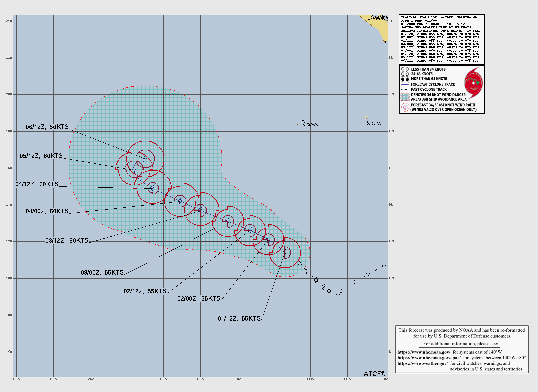The width and height of the screenshot is (538, 392).
Task: Select the 02/12Z, 55KTS forecast label
Action: coord(145,291)
